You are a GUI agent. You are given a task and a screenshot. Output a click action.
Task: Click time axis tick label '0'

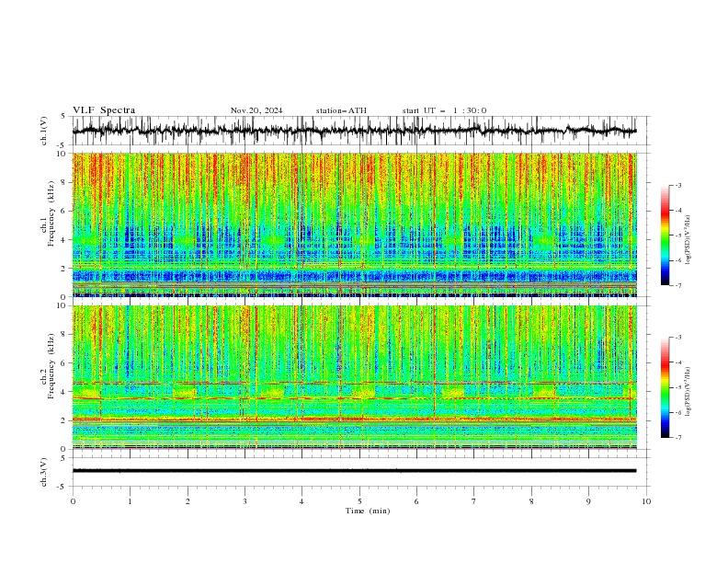click(x=73, y=501)
